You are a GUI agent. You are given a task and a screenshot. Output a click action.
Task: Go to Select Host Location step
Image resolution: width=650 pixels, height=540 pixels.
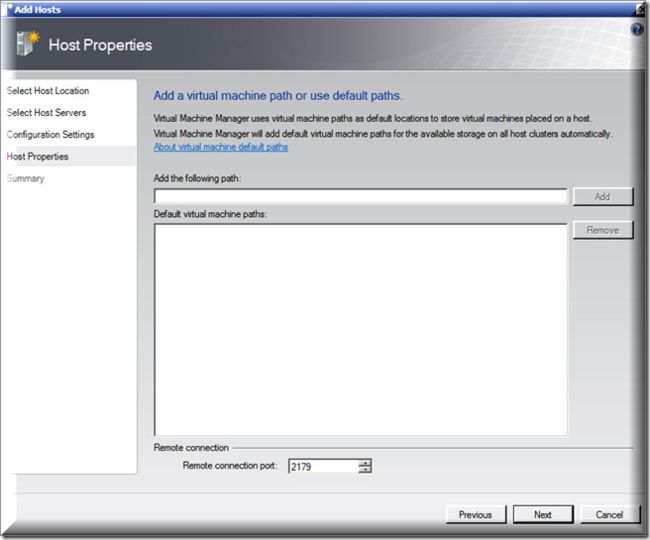coord(48,91)
